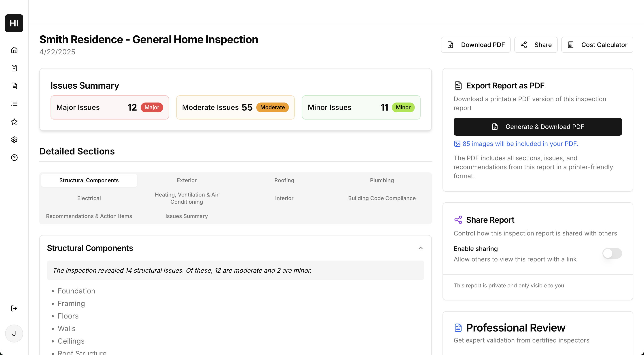Click the Cost Calculator button
This screenshot has height=355, width=644.
tap(597, 45)
